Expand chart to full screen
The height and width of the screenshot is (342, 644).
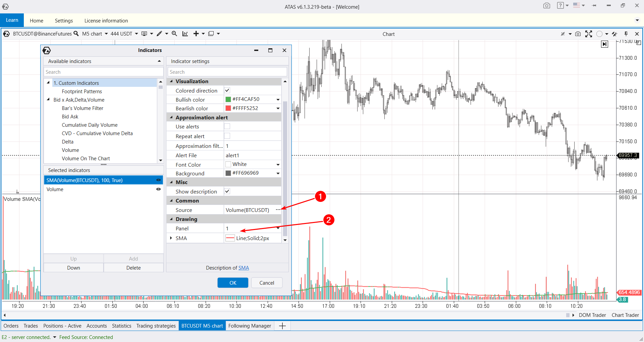click(x=589, y=34)
